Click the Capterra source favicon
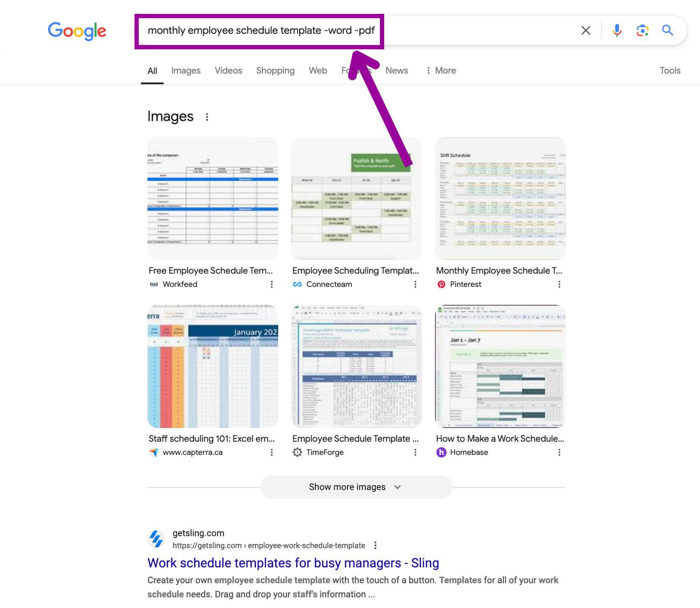 coord(154,452)
